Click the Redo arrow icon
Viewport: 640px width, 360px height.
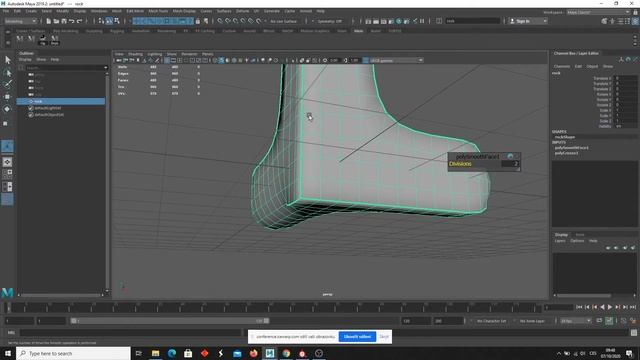80,21
